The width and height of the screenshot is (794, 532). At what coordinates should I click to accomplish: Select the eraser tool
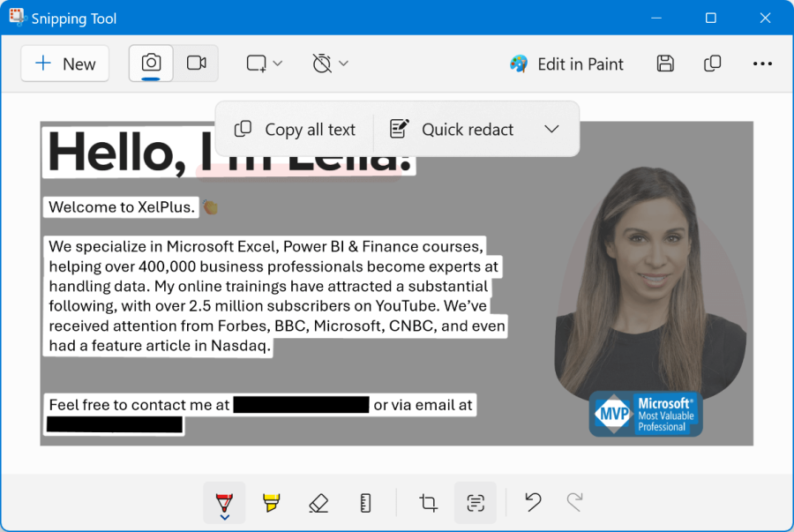[318, 503]
